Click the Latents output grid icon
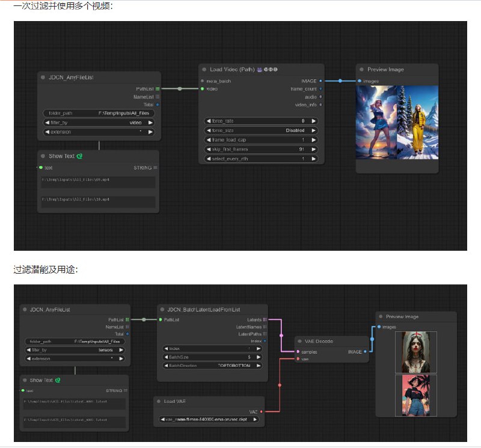481x448 pixels. point(265,319)
